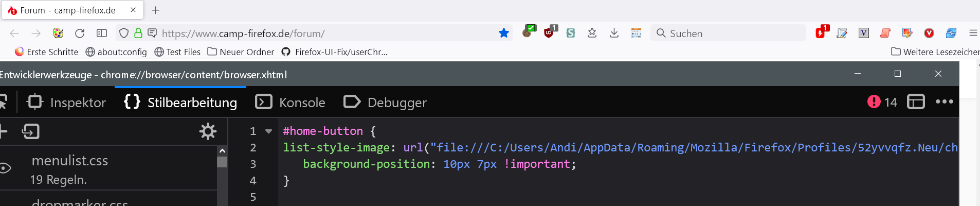Image resolution: width=980 pixels, height=206 pixels.
Task: Switch to the Debugger tab
Action: pyautogui.click(x=385, y=102)
